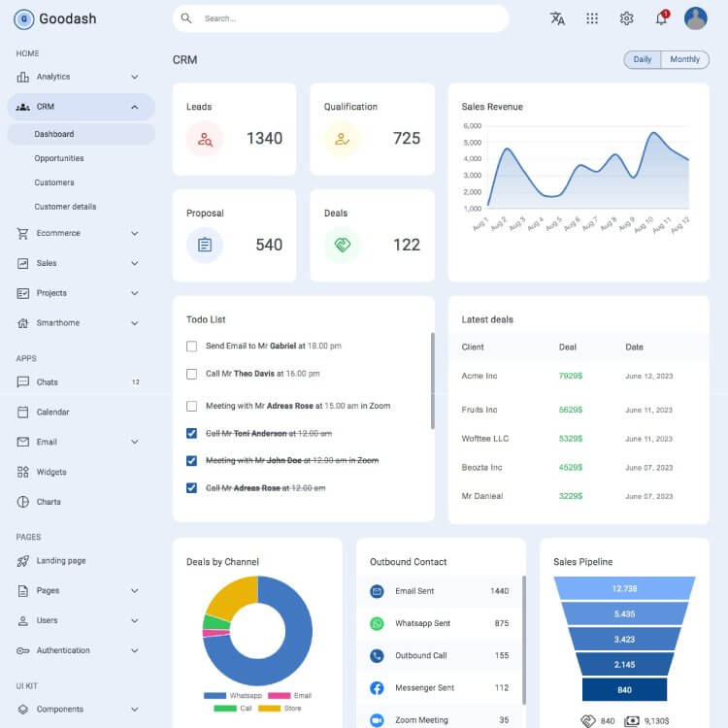Open the Customers submenu item
This screenshot has width=728, height=728.
click(82, 182)
